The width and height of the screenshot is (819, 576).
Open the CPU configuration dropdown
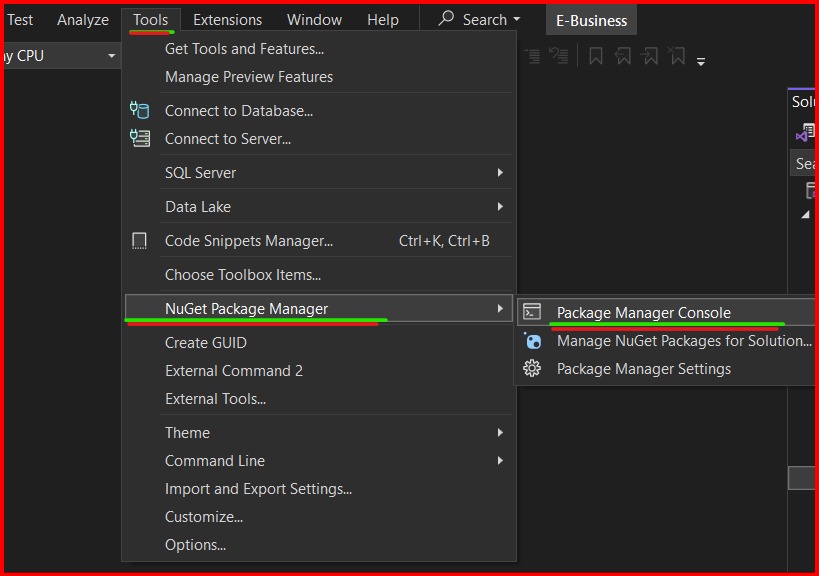point(111,56)
